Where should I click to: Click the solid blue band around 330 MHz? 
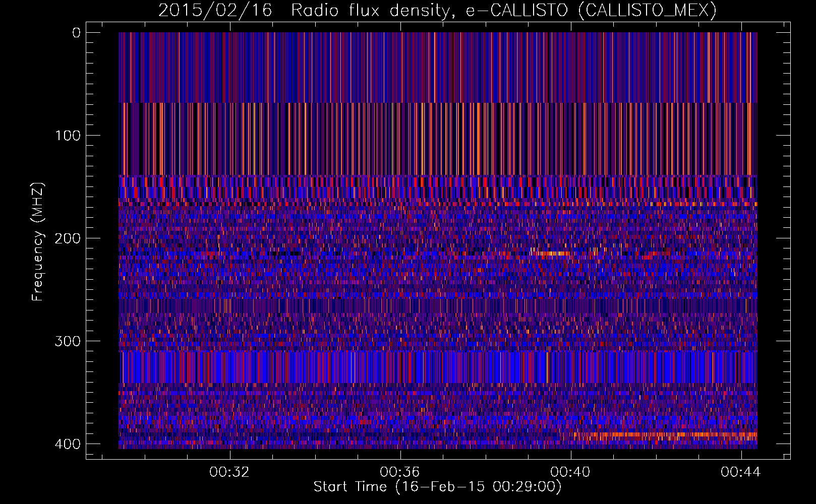point(438,367)
